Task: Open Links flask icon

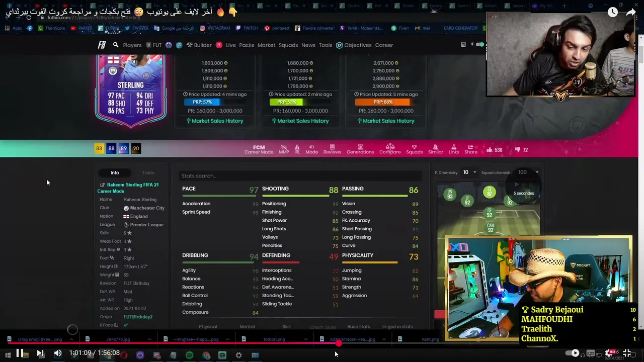Action: coord(454,149)
